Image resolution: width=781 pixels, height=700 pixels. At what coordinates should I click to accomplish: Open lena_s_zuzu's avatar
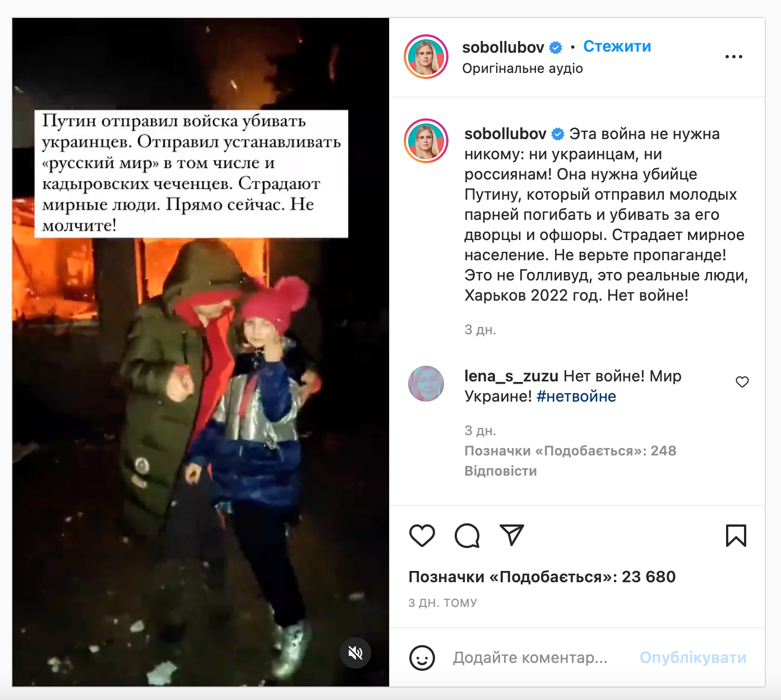click(426, 384)
